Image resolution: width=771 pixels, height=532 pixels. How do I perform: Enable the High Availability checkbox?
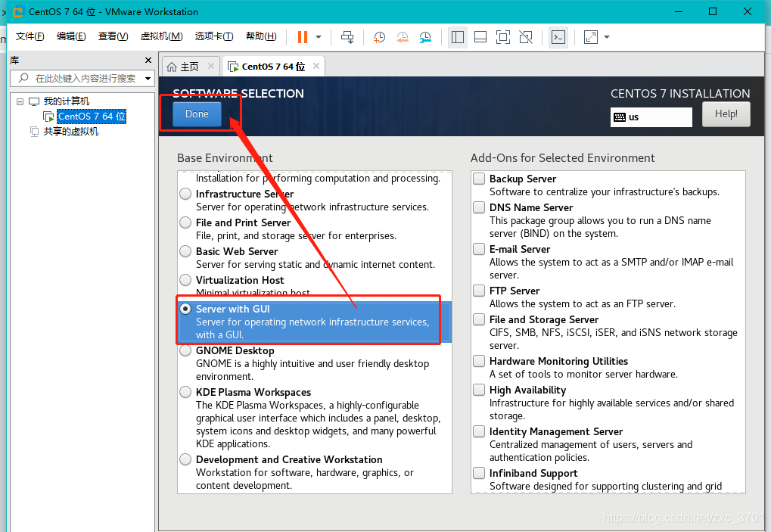(479, 390)
